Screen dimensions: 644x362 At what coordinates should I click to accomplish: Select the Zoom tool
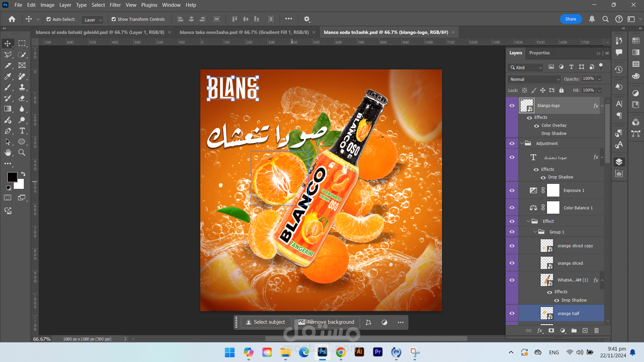coord(22,153)
